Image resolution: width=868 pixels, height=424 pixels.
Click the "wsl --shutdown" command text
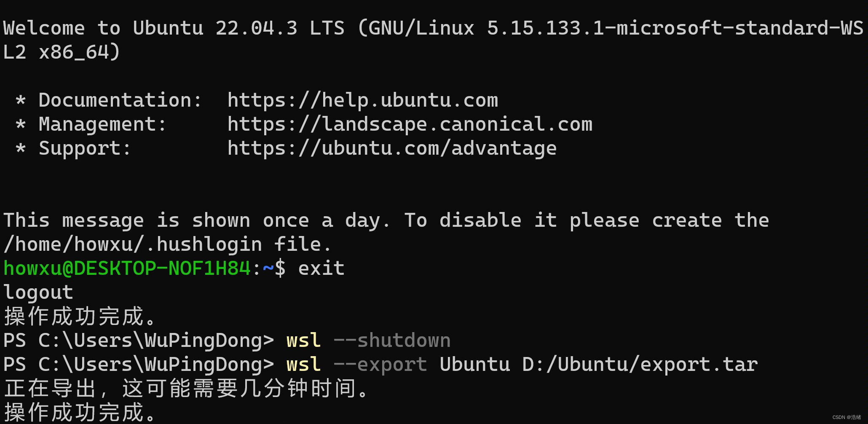click(368, 341)
